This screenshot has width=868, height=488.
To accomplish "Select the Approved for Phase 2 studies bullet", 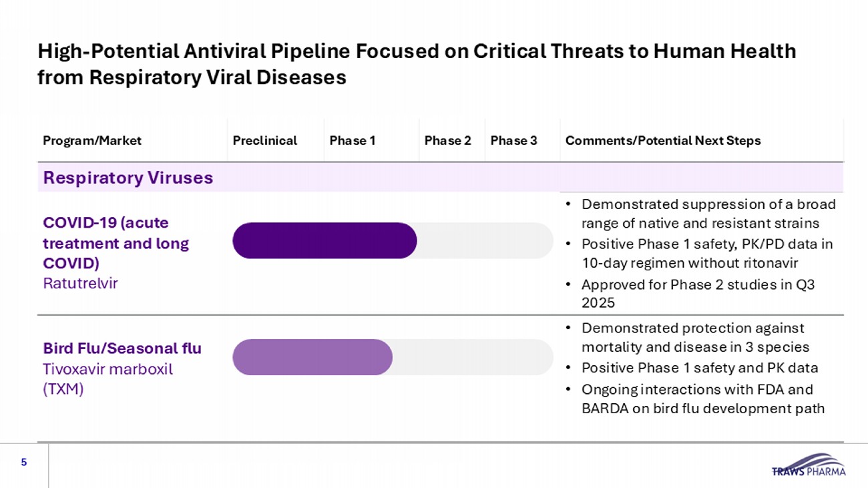I will pos(698,293).
